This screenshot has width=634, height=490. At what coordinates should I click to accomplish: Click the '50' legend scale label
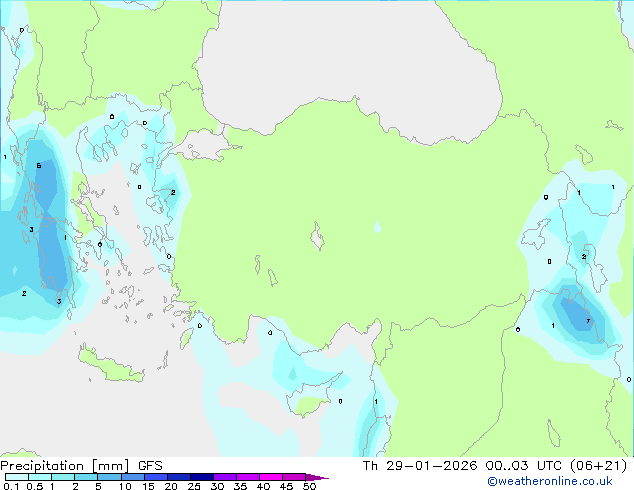[x=309, y=486]
